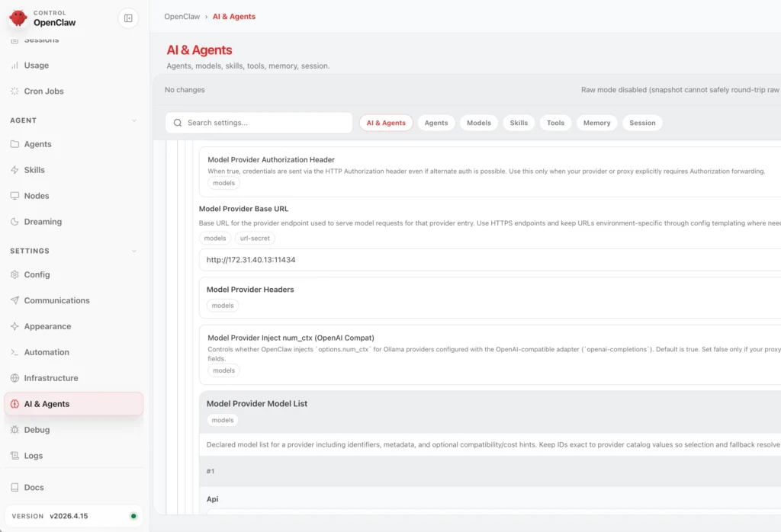Click models tag under Model Provider Base URL
The image size is (781, 532).
coord(214,238)
